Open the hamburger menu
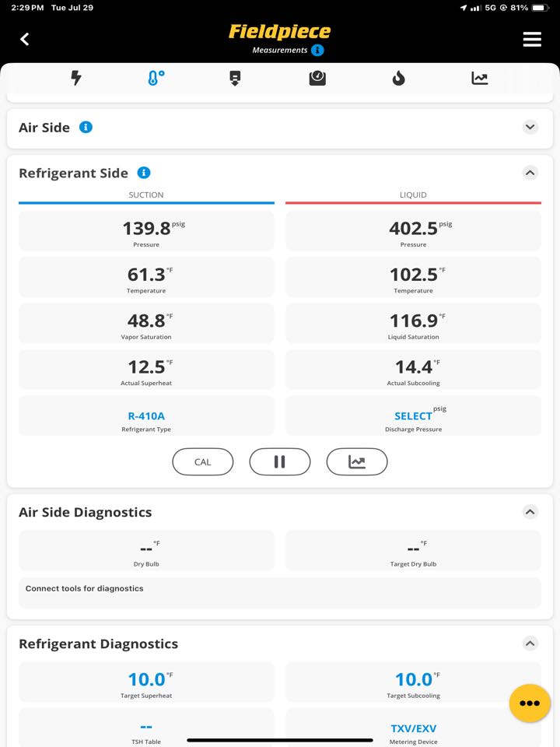Viewport: 560px width, 747px height. point(532,39)
